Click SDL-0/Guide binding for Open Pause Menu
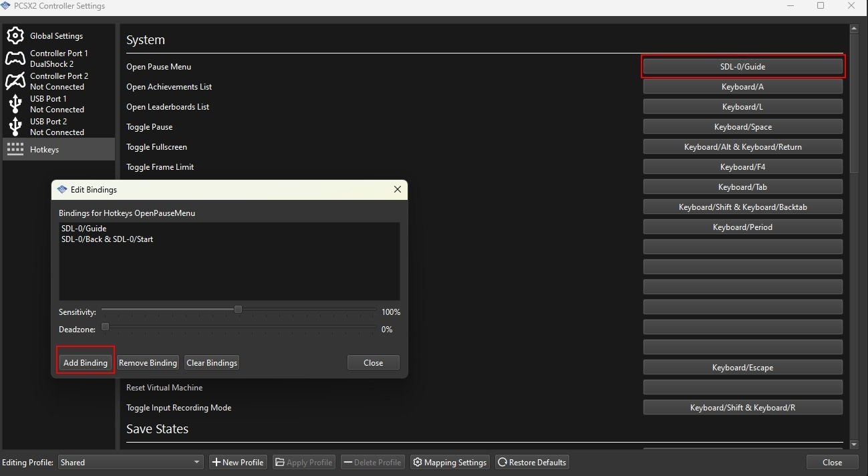This screenshot has width=868, height=476. 743,66
